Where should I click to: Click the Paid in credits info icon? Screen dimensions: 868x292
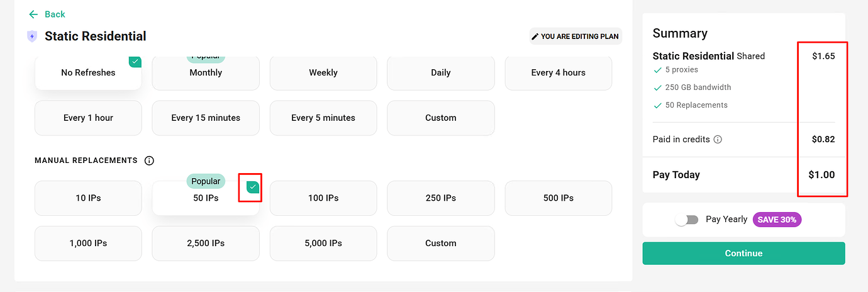point(718,140)
